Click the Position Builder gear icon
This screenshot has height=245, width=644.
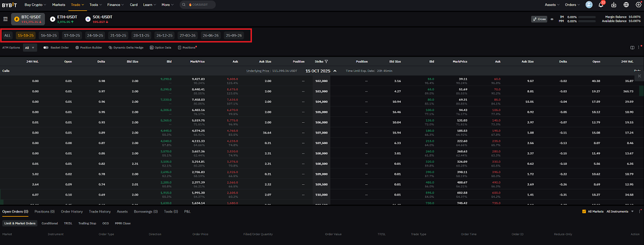pyautogui.click(x=77, y=48)
